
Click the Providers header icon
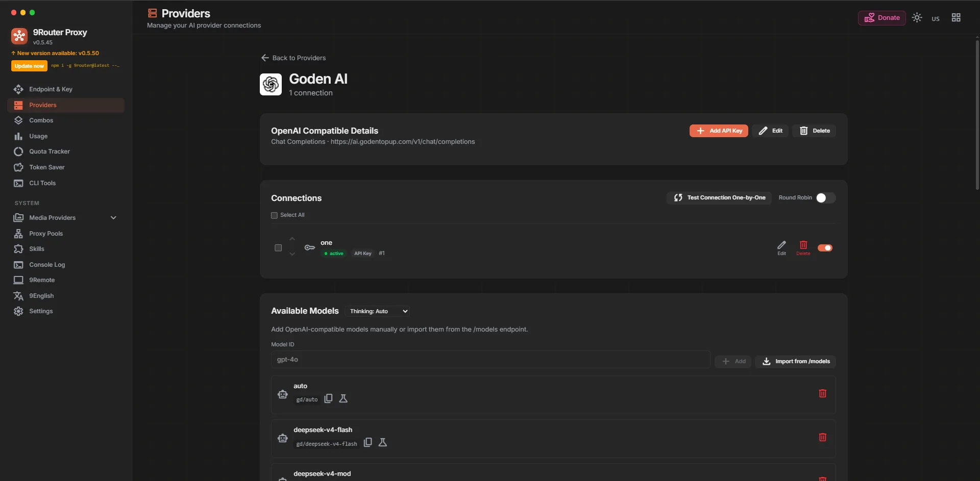[152, 13]
